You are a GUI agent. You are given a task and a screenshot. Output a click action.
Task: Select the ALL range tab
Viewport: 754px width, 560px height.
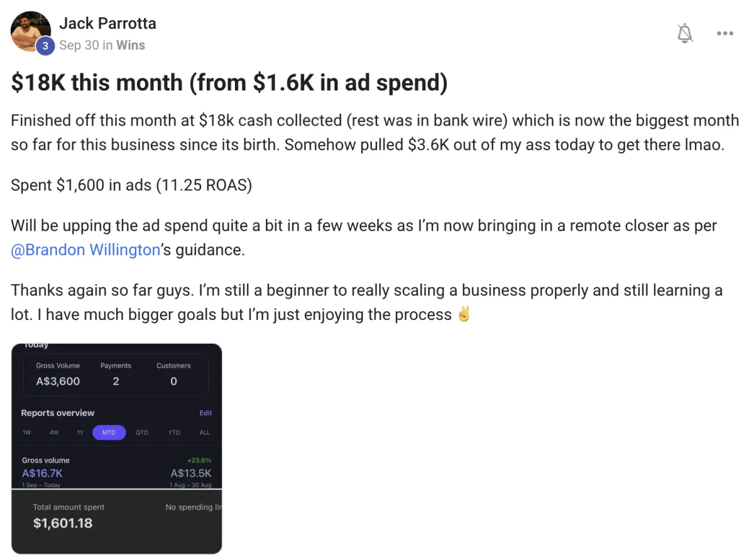click(x=205, y=432)
